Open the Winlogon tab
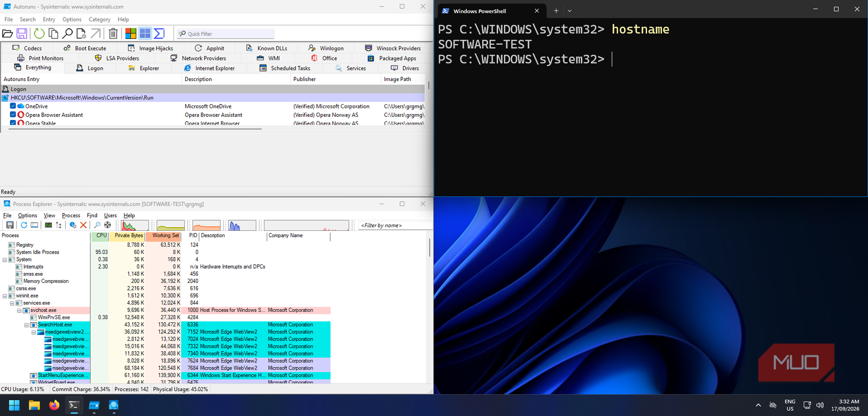This screenshot has height=416, width=868. point(326,48)
